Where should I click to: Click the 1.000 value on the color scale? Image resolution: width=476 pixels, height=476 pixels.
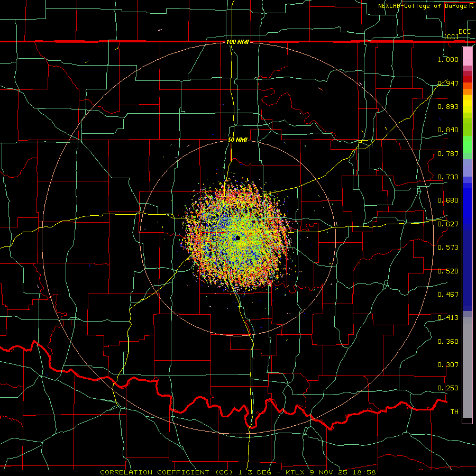tap(448, 59)
